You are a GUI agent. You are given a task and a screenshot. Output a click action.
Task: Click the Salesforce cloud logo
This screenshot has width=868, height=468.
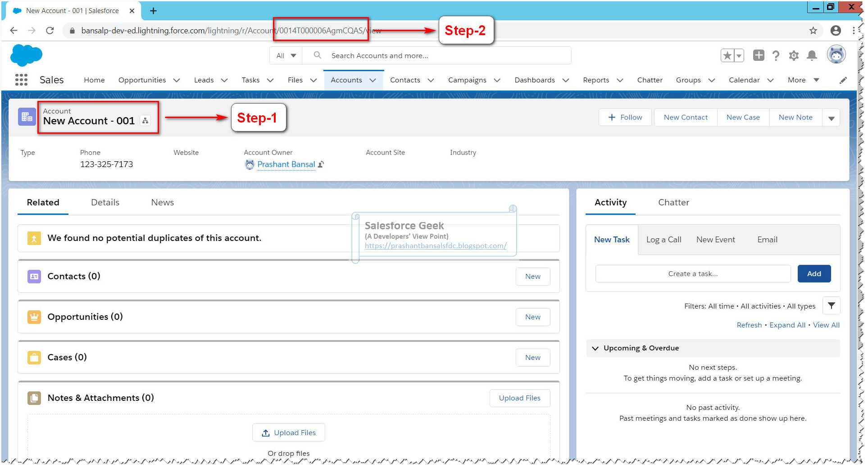tap(26, 55)
